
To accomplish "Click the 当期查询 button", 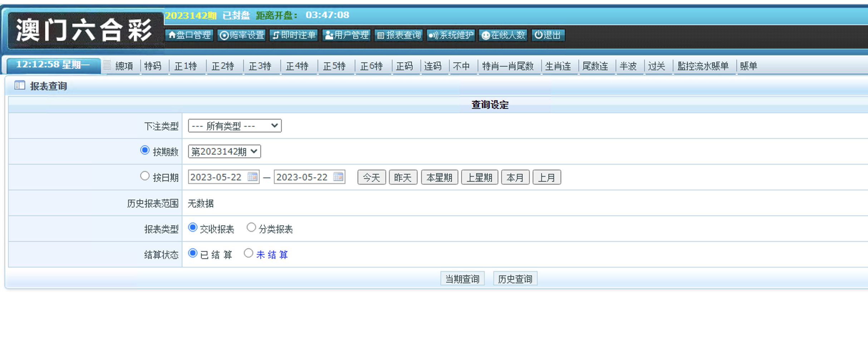I will point(463,279).
